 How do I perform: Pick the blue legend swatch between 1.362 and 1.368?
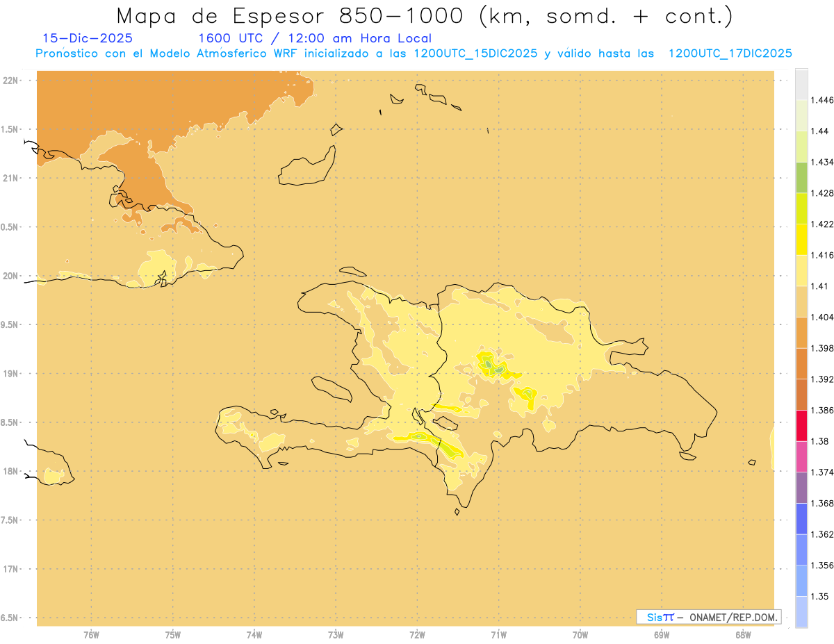801,518
